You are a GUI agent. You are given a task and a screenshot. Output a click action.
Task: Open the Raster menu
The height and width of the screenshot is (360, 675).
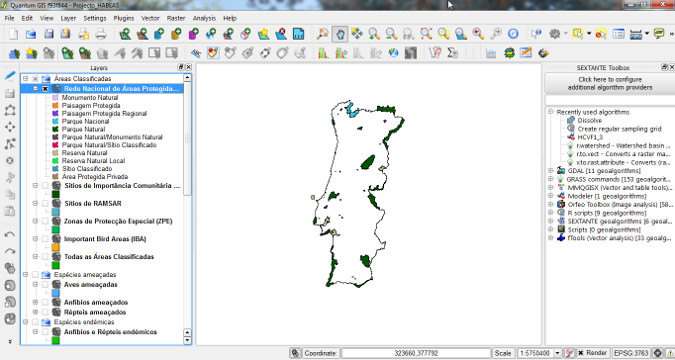tap(176, 19)
